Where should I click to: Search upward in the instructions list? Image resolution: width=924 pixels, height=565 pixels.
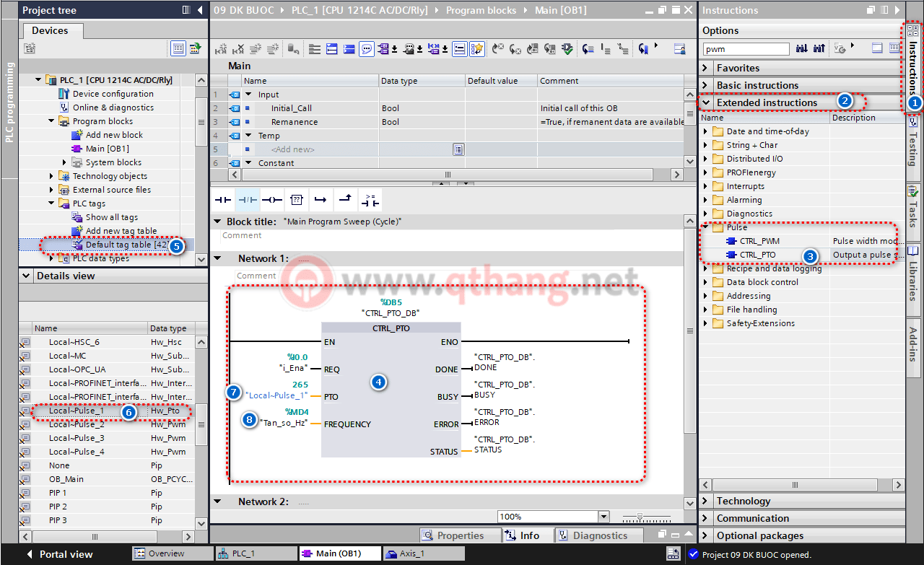pyautogui.click(x=819, y=49)
